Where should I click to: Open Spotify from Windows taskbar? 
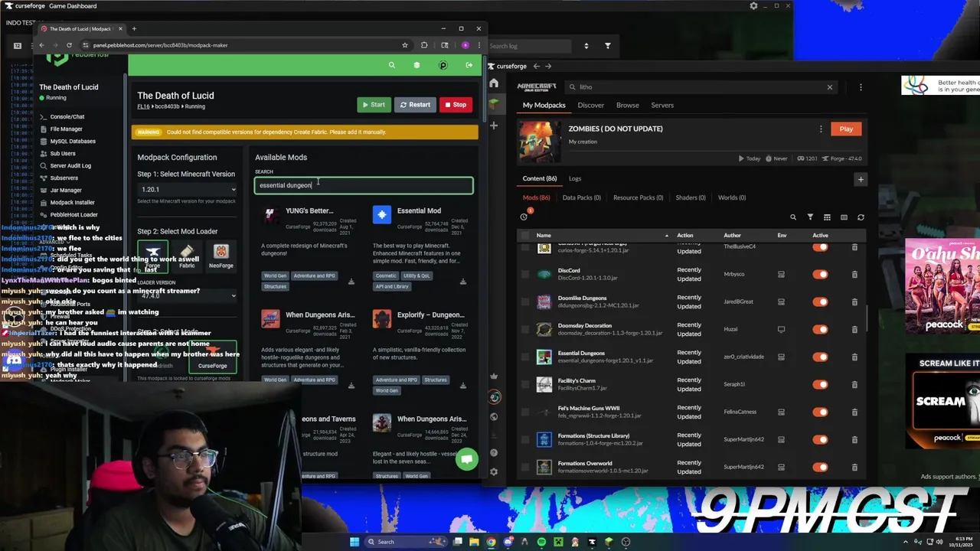[541, 542]
